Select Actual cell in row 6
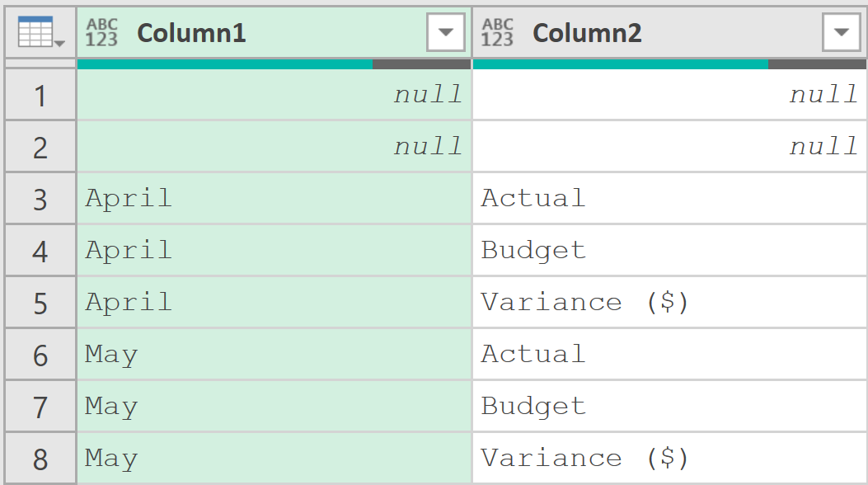 [669, 355]
